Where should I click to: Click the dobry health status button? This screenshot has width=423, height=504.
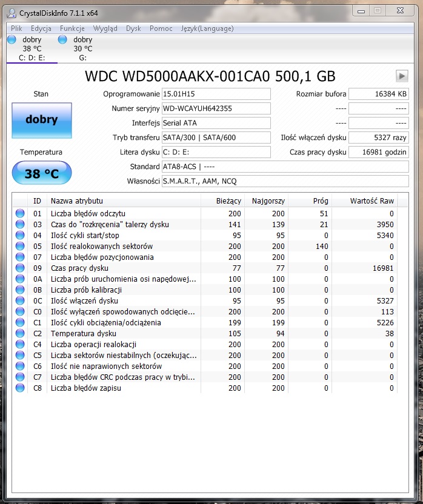tap(42, 120)
